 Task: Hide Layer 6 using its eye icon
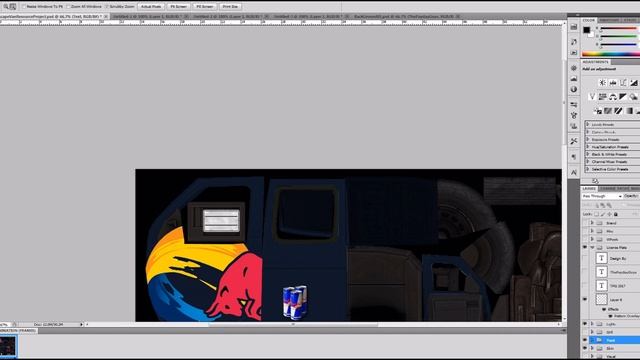pyautogui.click(x=585, y=299)
